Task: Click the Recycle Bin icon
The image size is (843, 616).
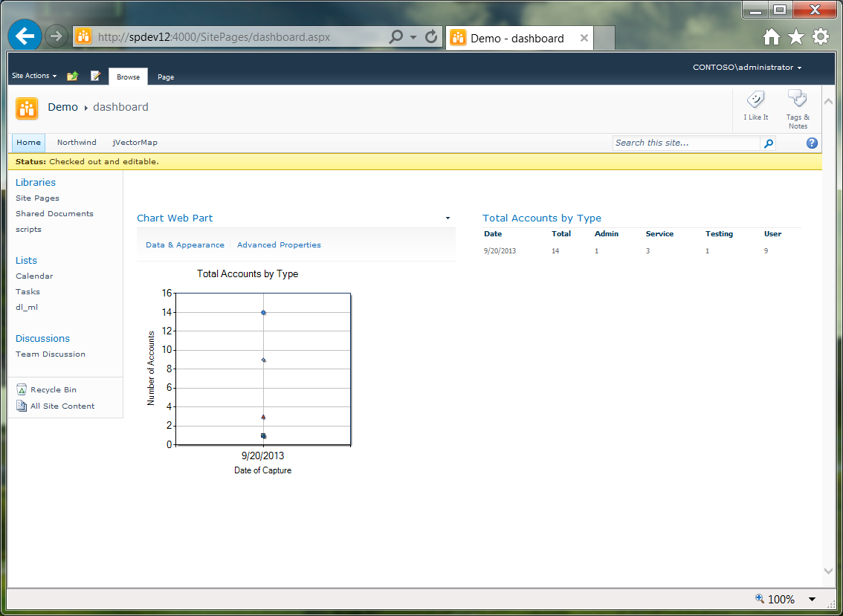Action: (22, 389)
